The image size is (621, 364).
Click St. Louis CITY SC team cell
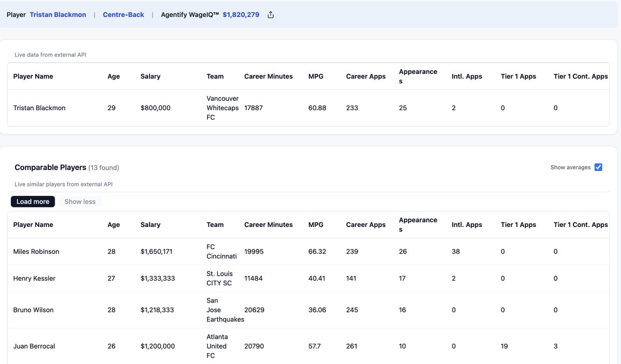[219, 279]
